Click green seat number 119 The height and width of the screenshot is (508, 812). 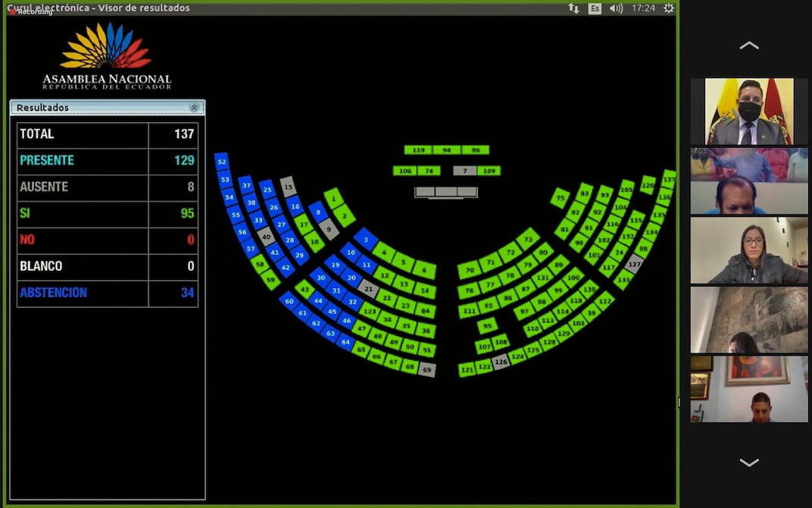(417, 150)
